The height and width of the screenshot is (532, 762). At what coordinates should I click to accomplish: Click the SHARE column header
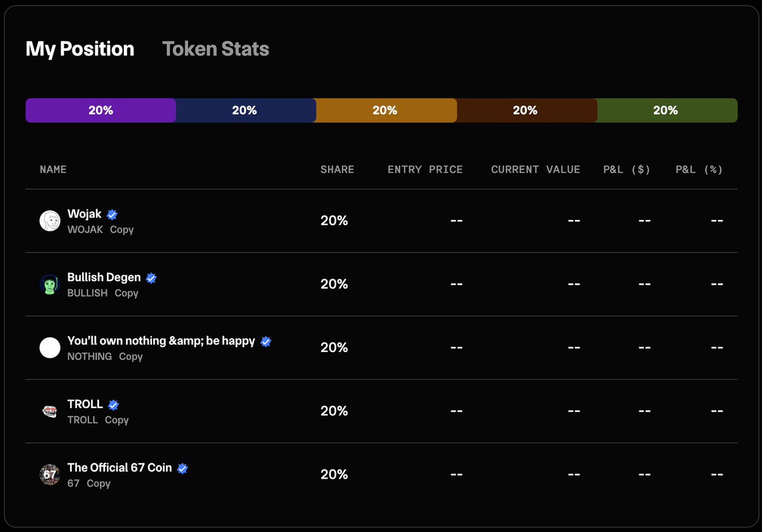tap(337, 170)
